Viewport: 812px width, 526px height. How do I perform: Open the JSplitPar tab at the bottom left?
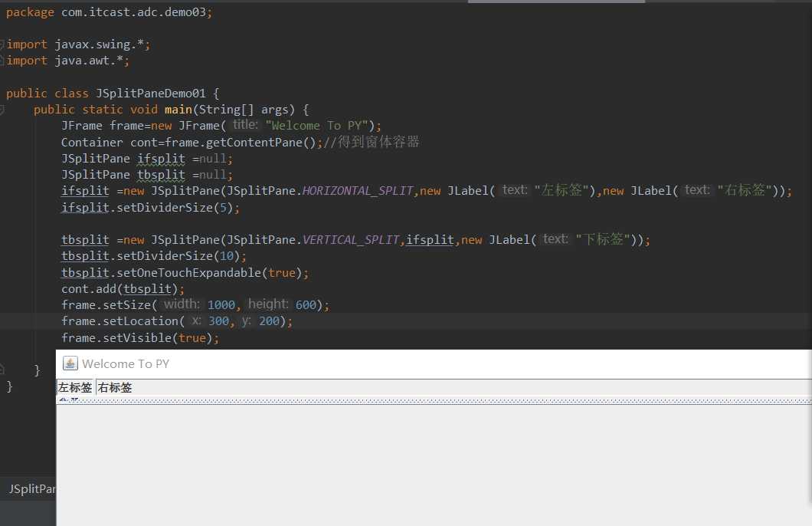tap(31, 488)
